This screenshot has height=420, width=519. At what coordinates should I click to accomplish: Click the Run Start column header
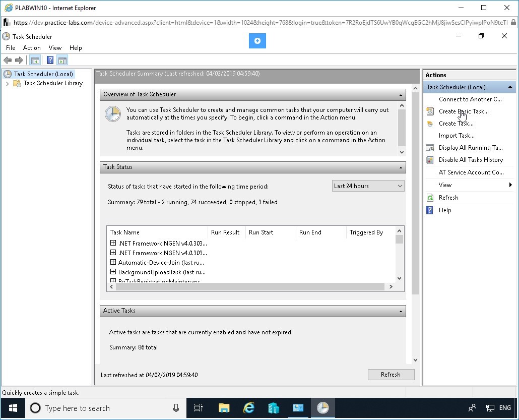click(271, 232)
